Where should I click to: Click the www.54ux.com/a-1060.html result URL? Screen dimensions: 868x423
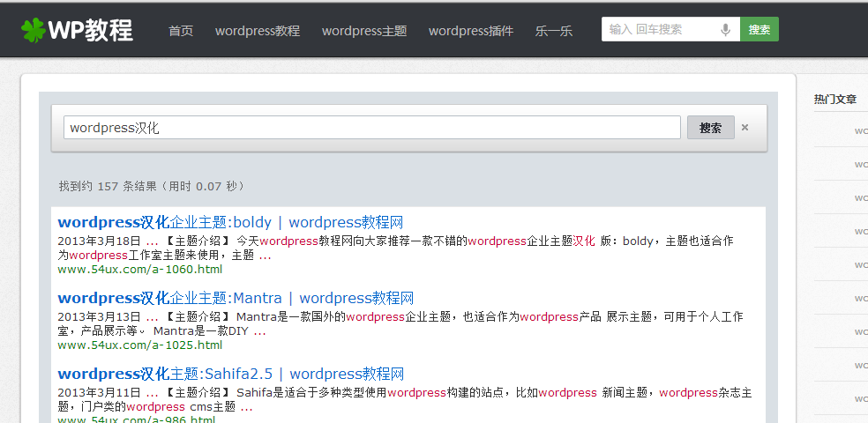click(139, 269)
